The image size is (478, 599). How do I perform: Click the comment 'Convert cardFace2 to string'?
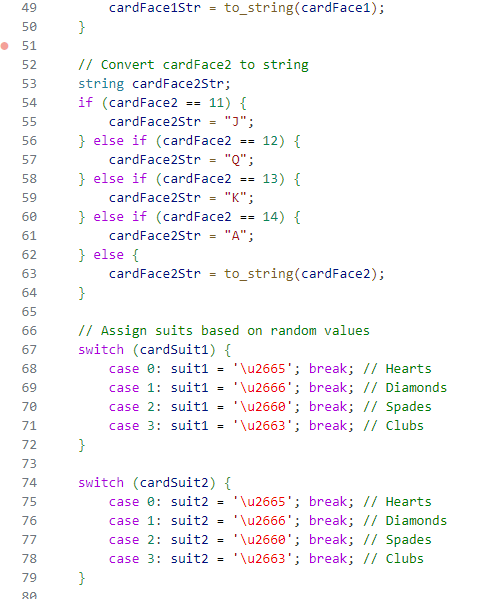[193, 65]
